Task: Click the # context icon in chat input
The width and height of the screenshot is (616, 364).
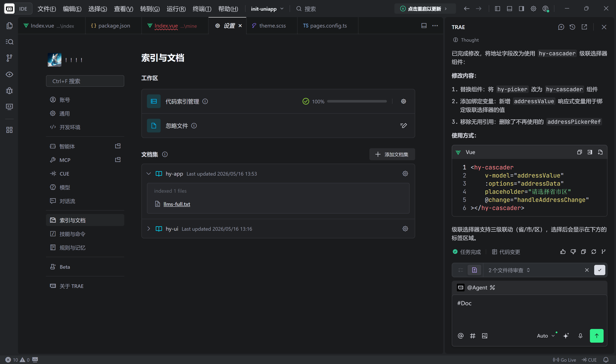Action: click(473, 336)
